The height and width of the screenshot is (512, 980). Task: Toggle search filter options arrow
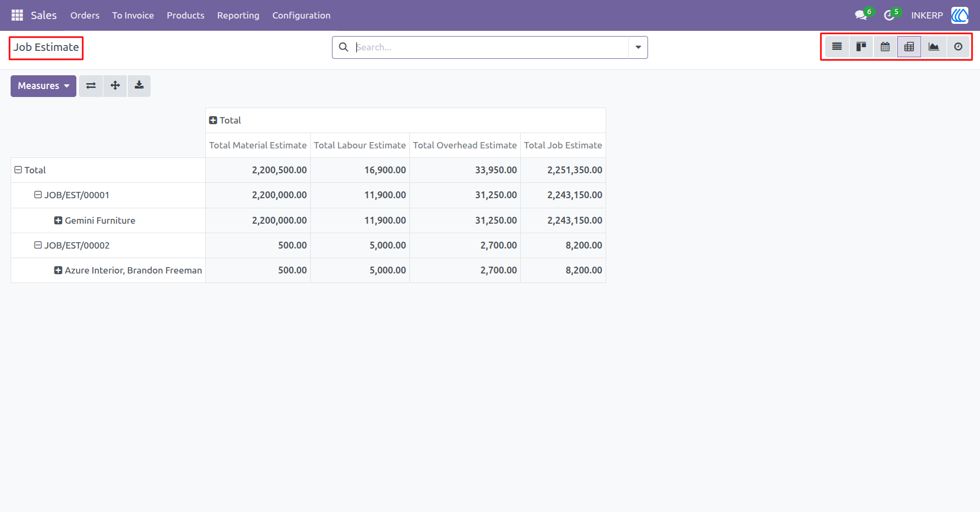click(638, 47)
